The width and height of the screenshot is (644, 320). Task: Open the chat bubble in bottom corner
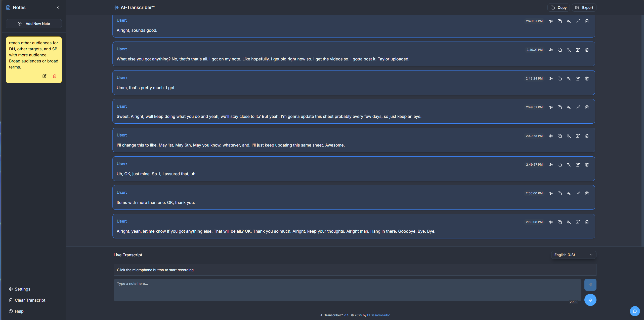pos(634,311)
